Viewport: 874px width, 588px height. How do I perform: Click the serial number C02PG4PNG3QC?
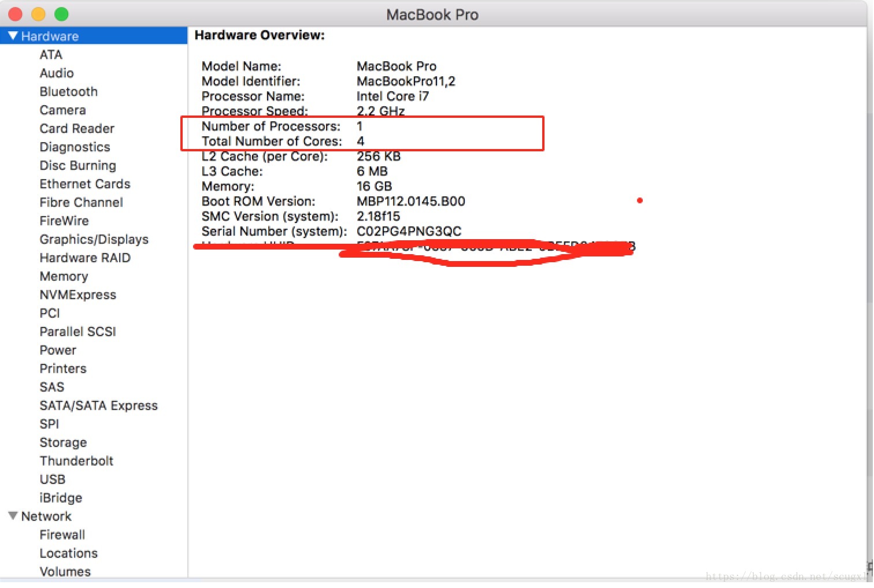point(409,231)
